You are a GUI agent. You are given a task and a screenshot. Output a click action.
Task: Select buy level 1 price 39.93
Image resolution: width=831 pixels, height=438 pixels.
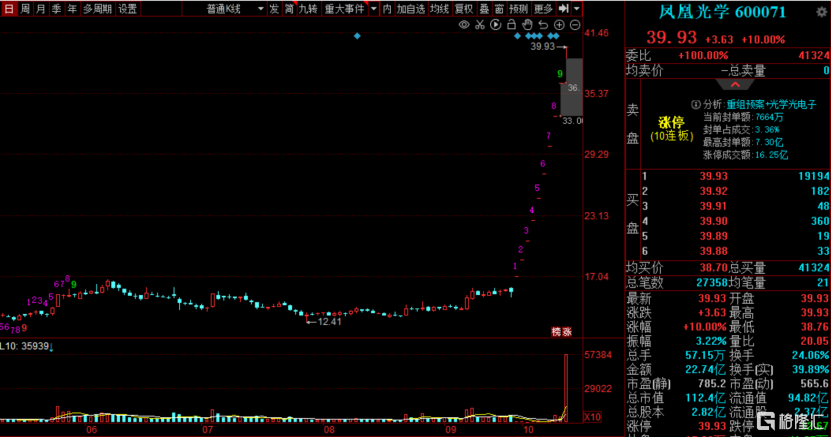point(713,176)
